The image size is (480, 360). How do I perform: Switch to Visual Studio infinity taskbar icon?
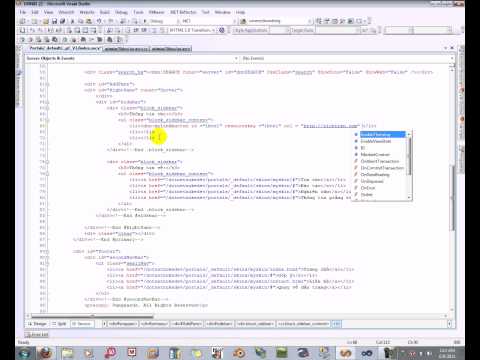click(367, 353)
